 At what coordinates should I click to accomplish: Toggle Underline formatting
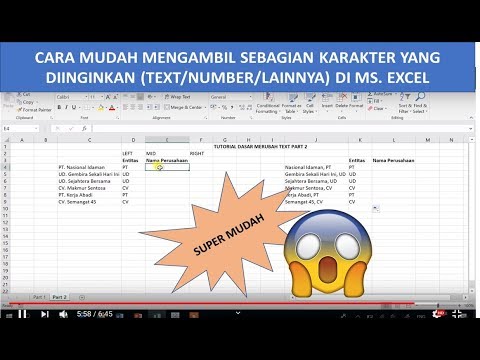click(74, 107)
